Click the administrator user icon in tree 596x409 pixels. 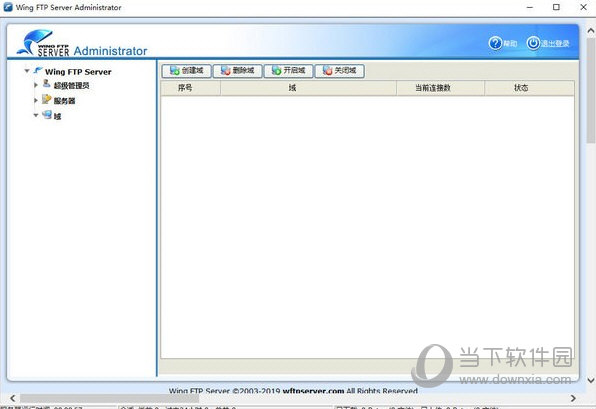46,84
